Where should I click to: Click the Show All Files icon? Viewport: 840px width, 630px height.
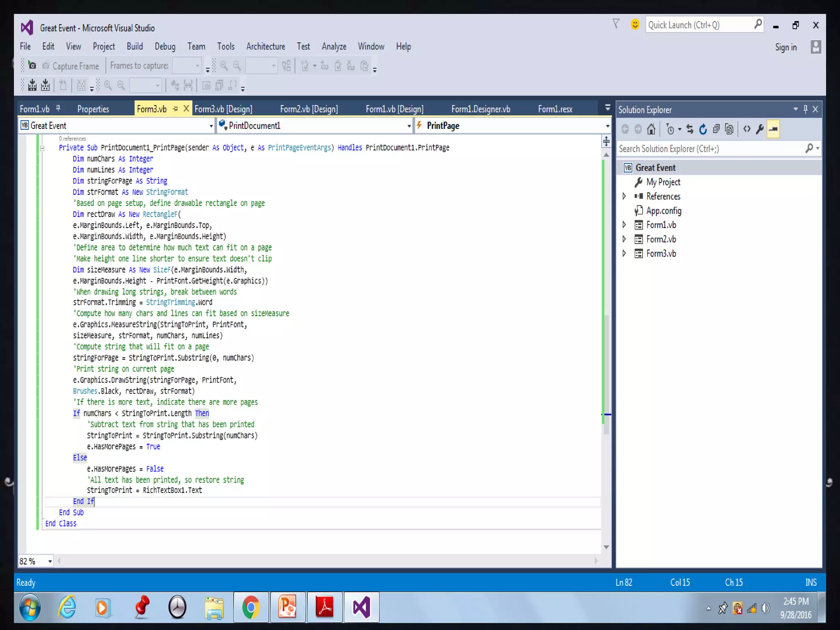point(729,130)
